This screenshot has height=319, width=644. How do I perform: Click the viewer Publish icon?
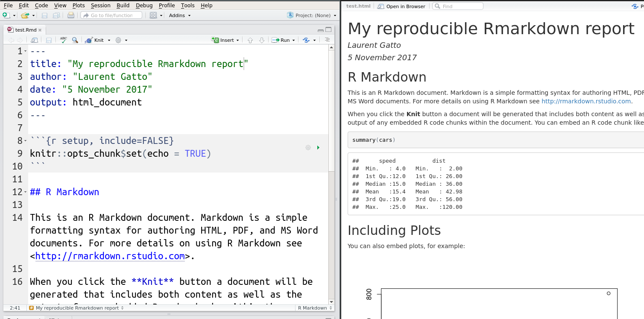pos(635,6)
